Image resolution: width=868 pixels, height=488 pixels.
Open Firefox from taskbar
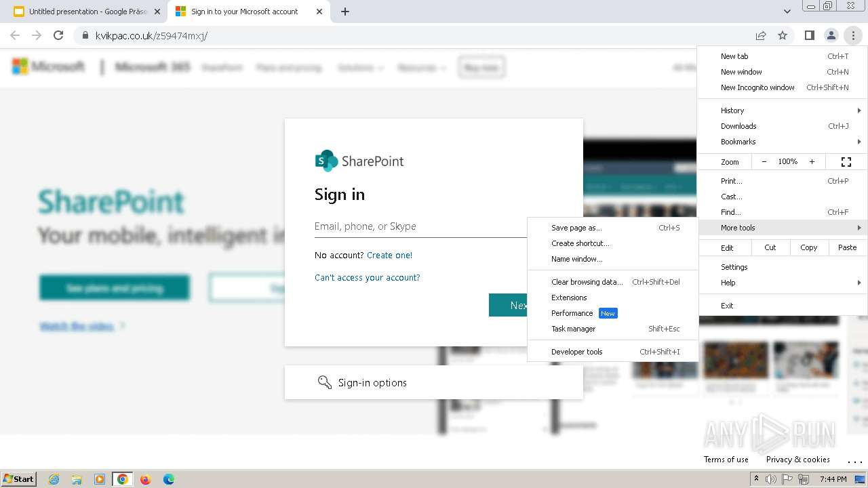point(145,479)
